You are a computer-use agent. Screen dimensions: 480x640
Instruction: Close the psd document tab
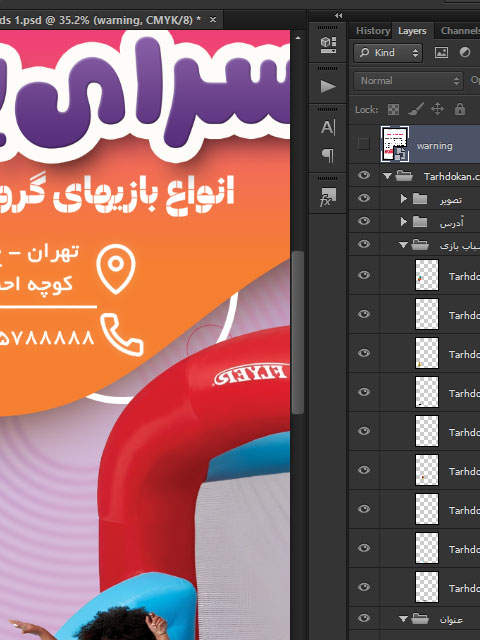[x=213, y=20]
